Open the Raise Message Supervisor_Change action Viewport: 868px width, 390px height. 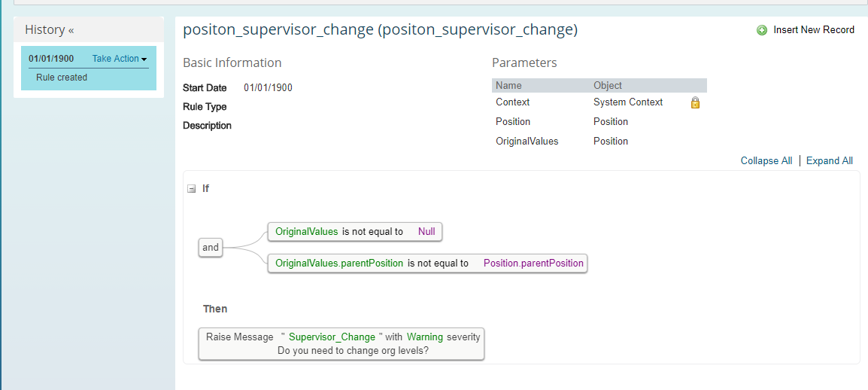pos(341,344)
